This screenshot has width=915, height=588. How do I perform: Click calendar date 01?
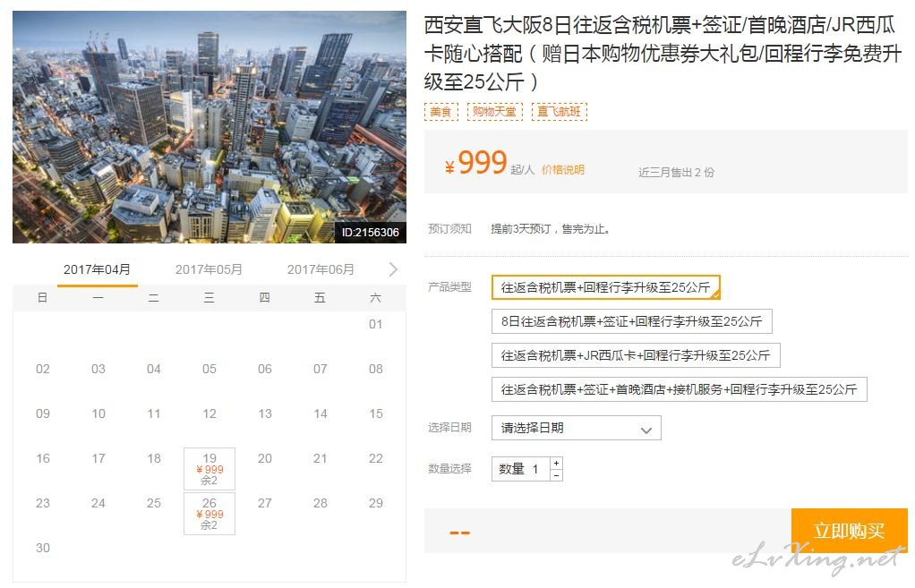pyautogui.click(x=376, y=324)
